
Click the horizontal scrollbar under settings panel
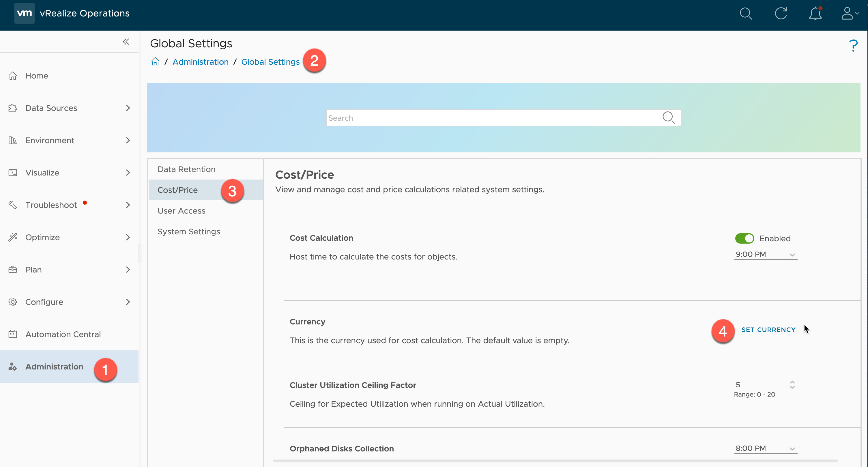(555, 461)
